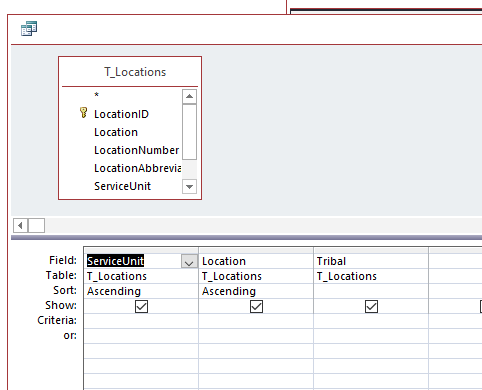Click the 'or' cell under ServiceUnit

(141, 336)
